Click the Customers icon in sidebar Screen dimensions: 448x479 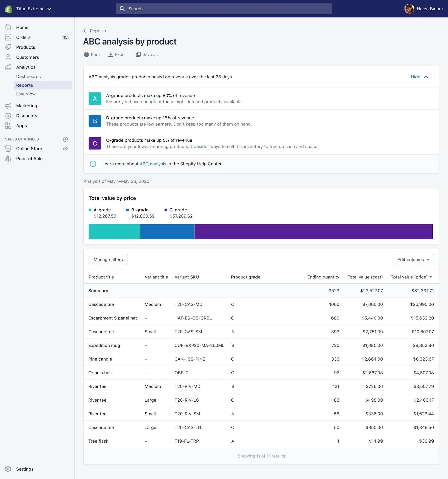8,57
